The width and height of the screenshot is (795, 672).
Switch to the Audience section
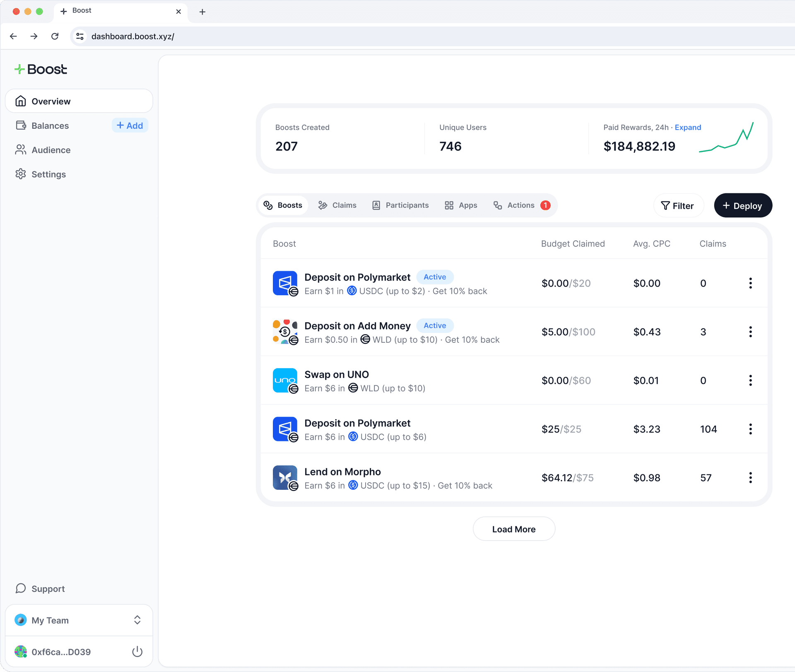click(x=51, y=150)
